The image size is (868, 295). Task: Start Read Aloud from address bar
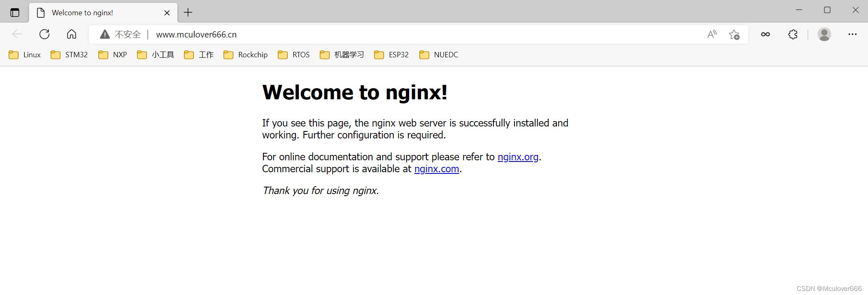coord(712,34)
